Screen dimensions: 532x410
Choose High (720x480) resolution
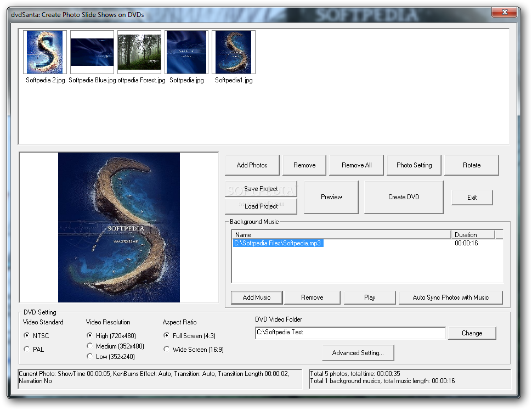111,336
